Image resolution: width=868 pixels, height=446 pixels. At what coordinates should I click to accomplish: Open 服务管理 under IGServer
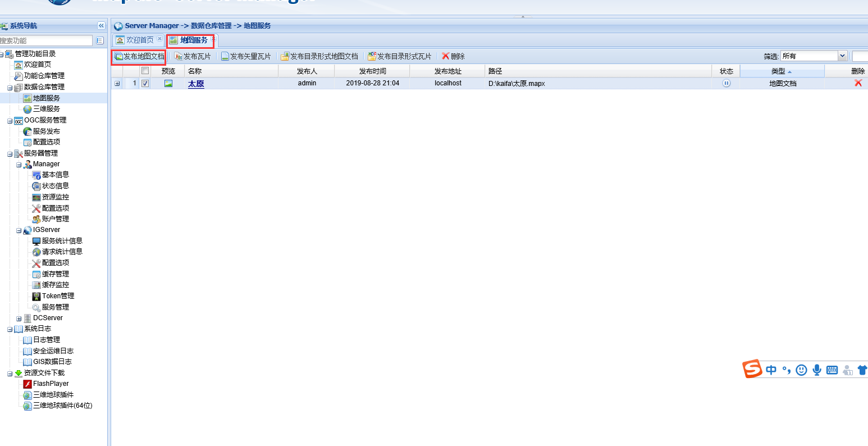pos(55,307)
